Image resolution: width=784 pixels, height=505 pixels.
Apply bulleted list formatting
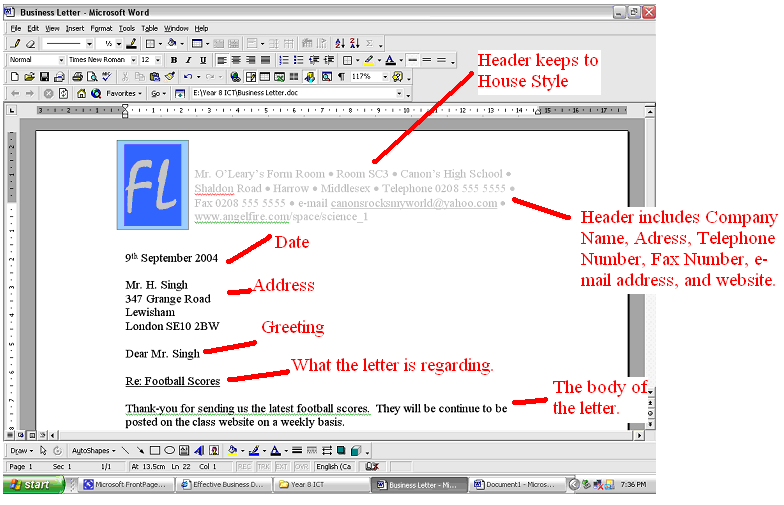(298, 60)
